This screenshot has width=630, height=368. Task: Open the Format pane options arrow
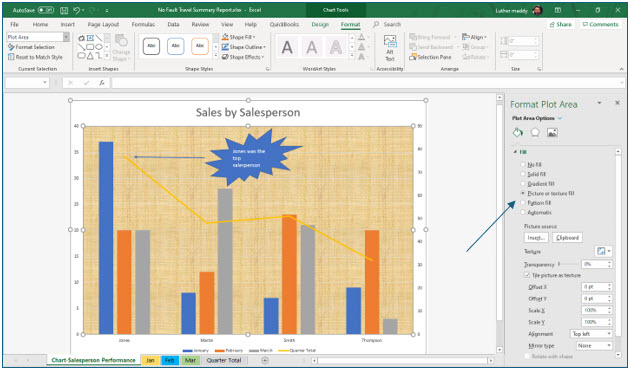click(x=599, y=103)
